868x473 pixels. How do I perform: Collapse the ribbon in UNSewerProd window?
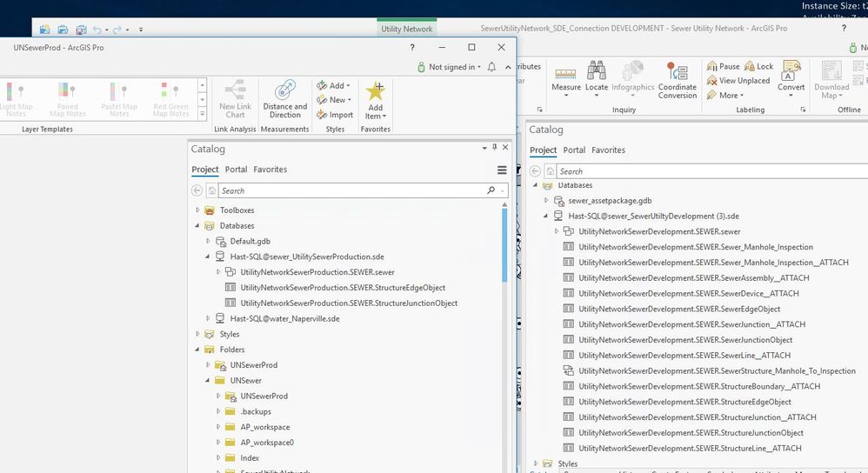pos(508,67)
